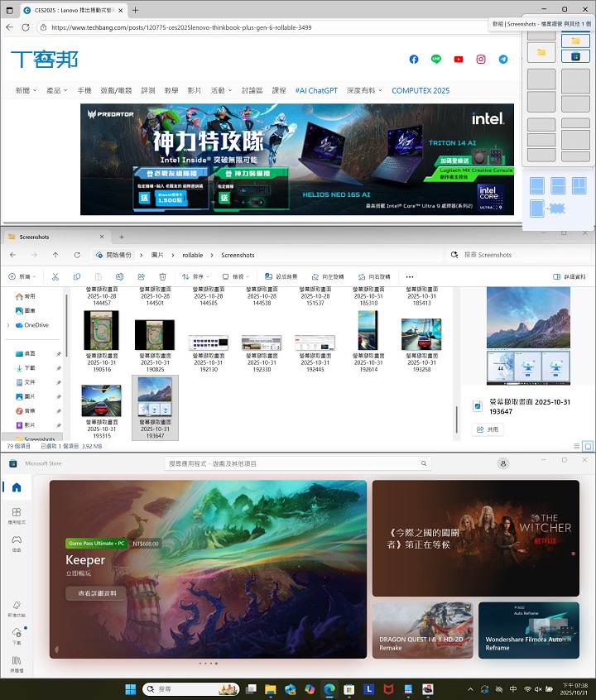
Task: Click Rename icon in File Explorer toolbar
Action: click(x=119, y=277)
